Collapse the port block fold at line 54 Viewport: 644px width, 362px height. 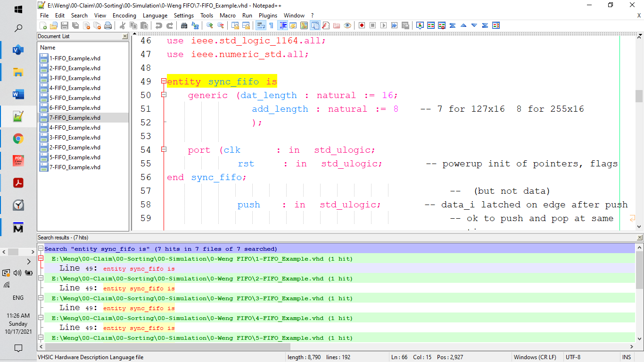pyautogui.click(x=164, y=149)
